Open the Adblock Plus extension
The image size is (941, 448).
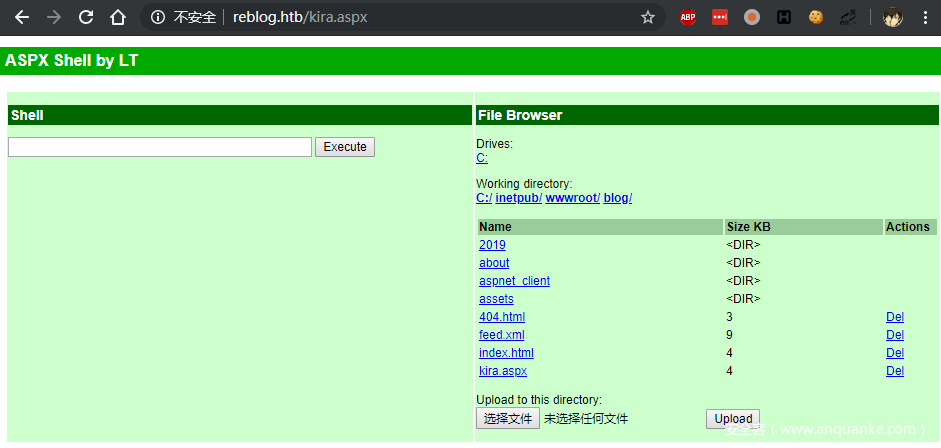point(688,17)
